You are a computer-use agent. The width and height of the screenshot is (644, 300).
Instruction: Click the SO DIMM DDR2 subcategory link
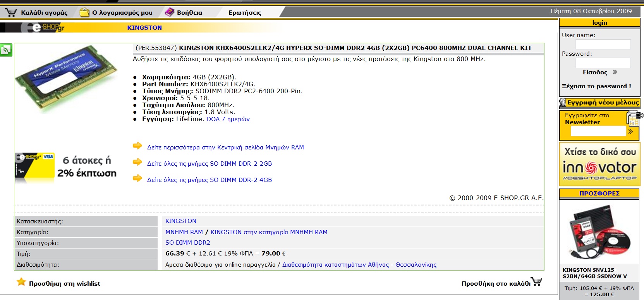click(188, 243)
